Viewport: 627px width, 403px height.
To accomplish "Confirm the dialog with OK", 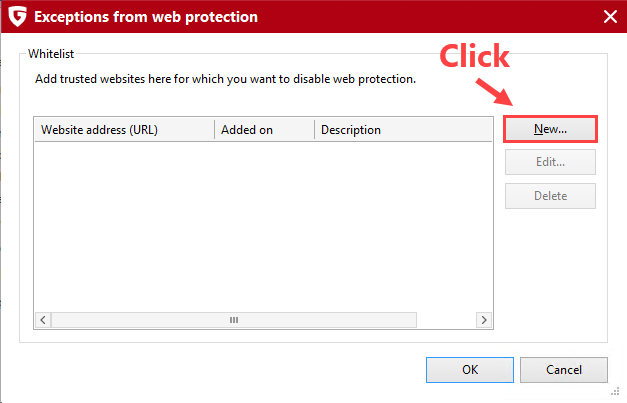I will (x=470, y=369).
